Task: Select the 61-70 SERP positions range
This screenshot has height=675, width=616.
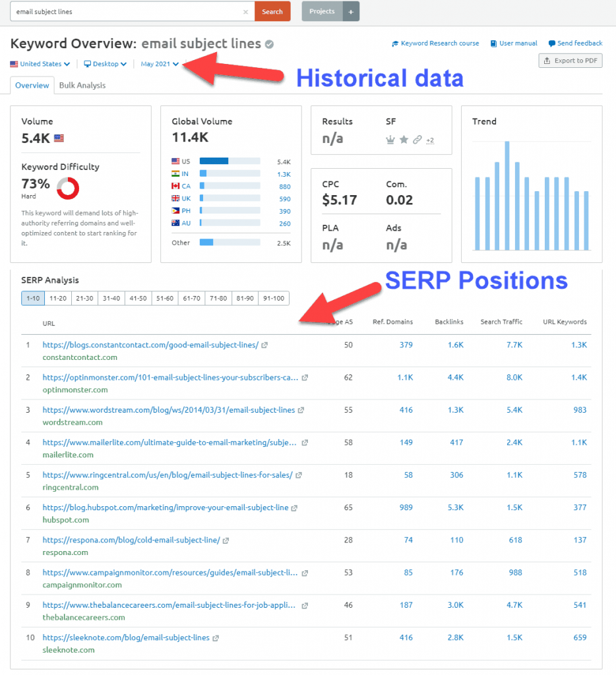Action: [x=192, y=299]
